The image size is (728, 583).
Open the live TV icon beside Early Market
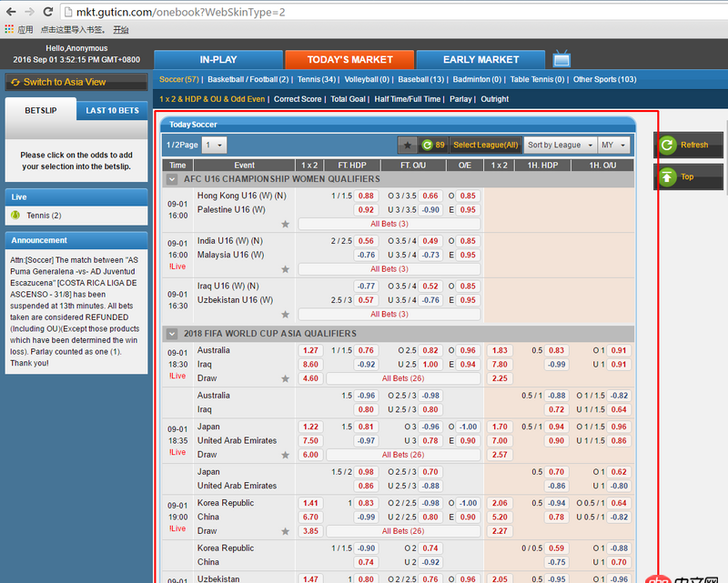[x=561, y=59]
